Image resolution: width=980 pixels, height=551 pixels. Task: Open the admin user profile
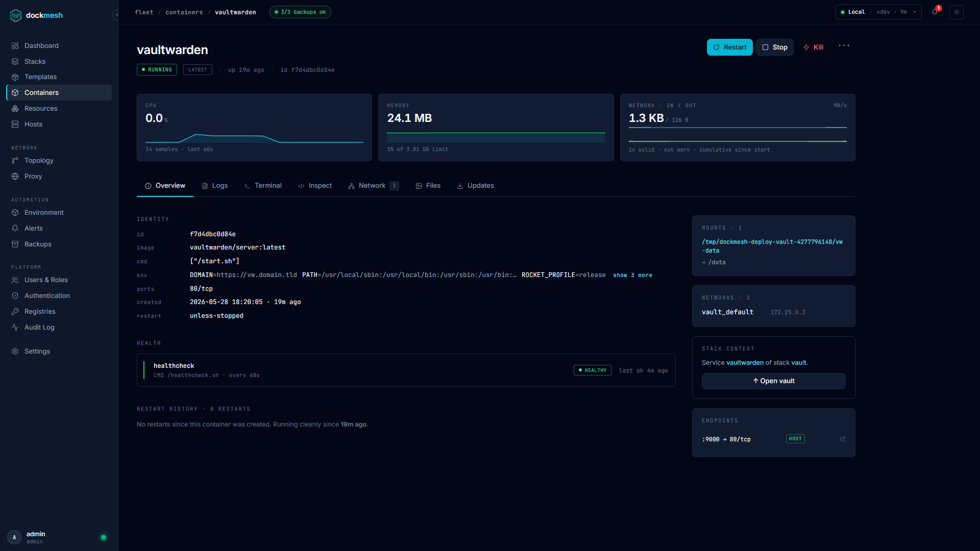[x=36, y=537]
